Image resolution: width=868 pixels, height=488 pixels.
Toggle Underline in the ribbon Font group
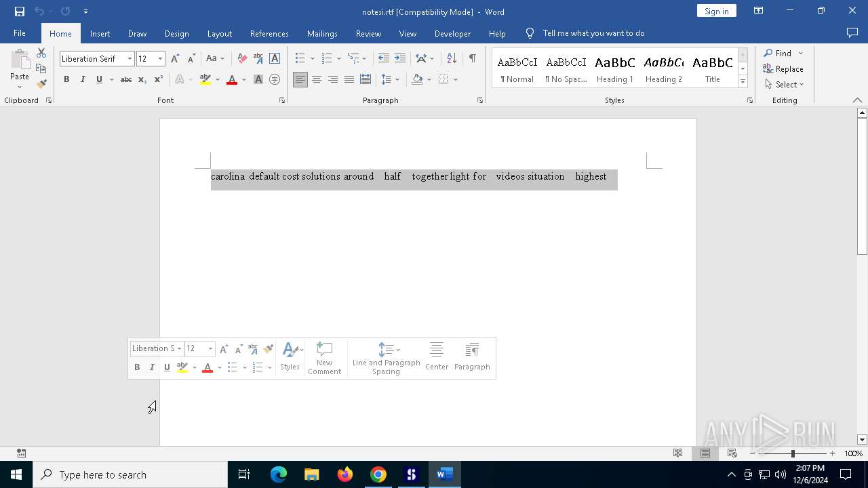click(x=99, y=79)
